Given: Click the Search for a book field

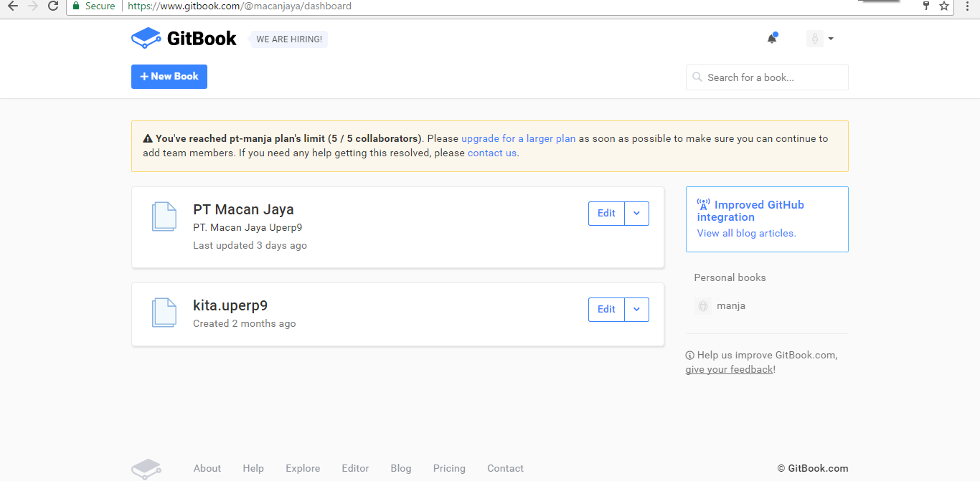Looking at the screenshot, I should pos(767,77).
